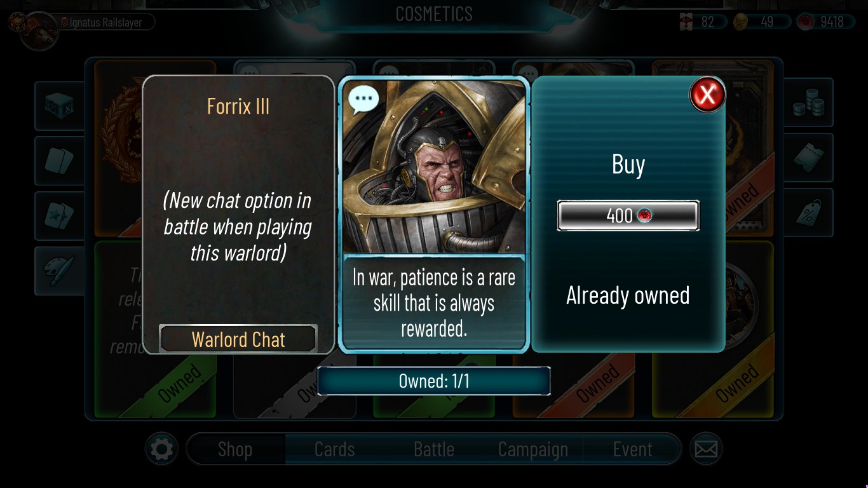Open the tickets icon on right sidebar
Screen dimensions: 868x488
(x=808, y=158)
